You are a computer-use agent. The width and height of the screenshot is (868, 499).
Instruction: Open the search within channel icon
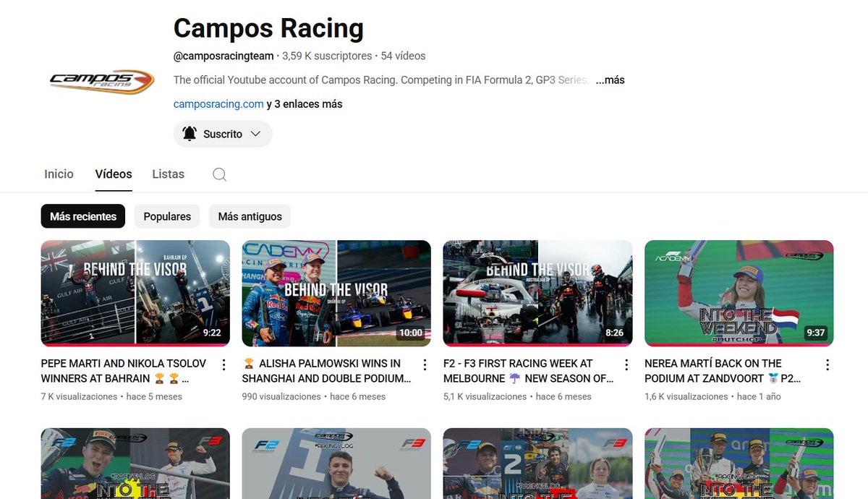[219, 174]
